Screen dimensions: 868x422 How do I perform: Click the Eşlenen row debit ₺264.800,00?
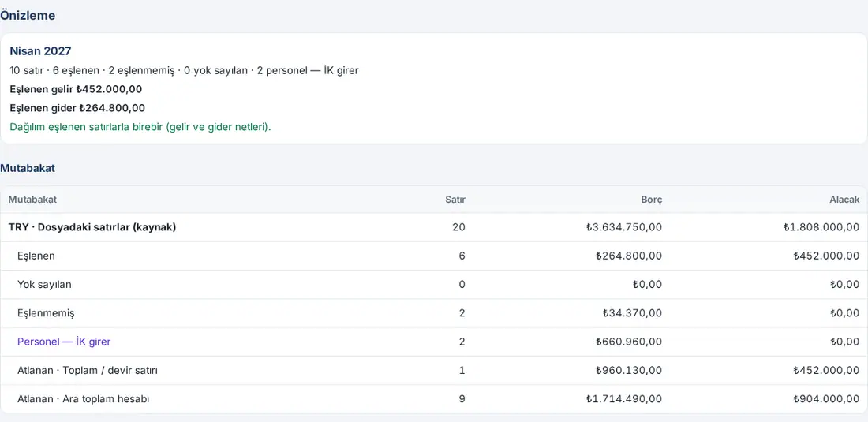pyautogui.click(x=629, y=256)
